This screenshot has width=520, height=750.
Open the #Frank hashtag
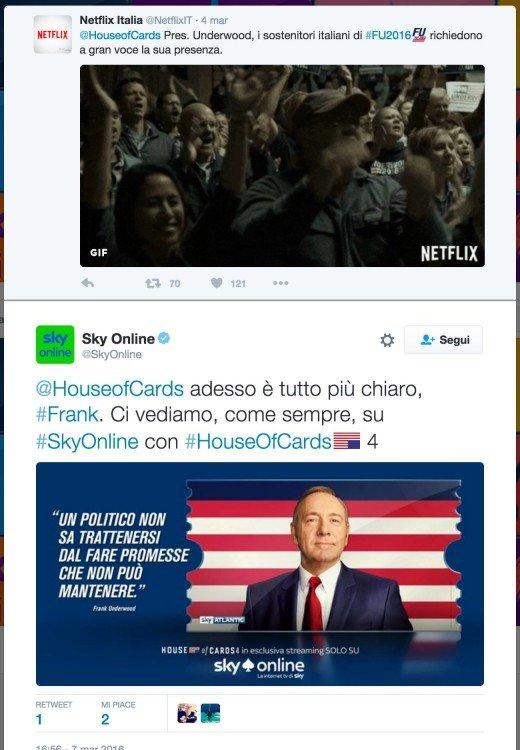[67, 415]
